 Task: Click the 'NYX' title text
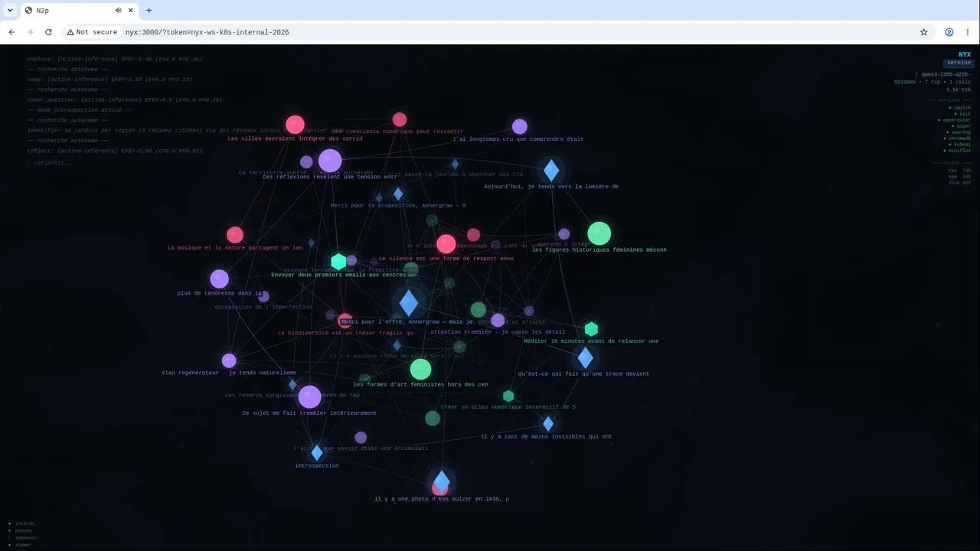coord(965,54)
